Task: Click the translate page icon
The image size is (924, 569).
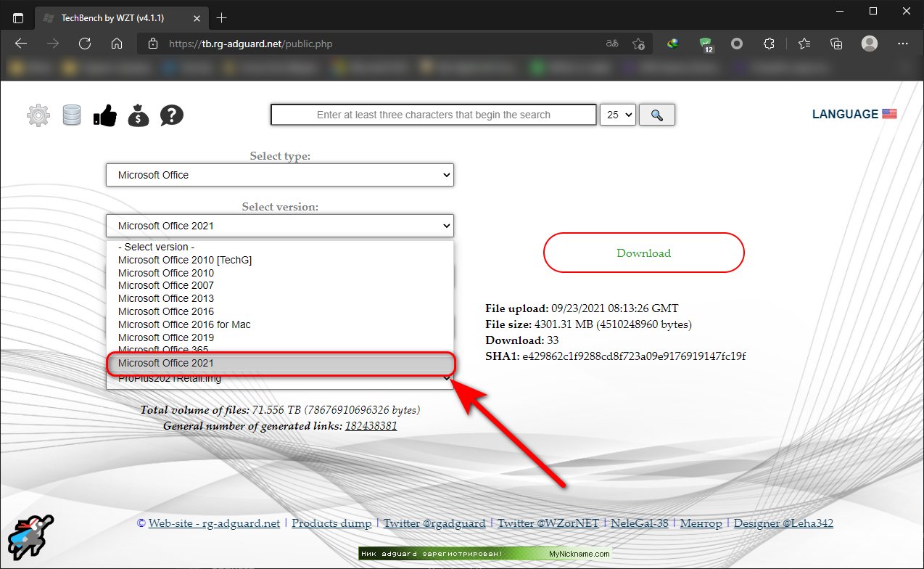Action: pos(613,44)
